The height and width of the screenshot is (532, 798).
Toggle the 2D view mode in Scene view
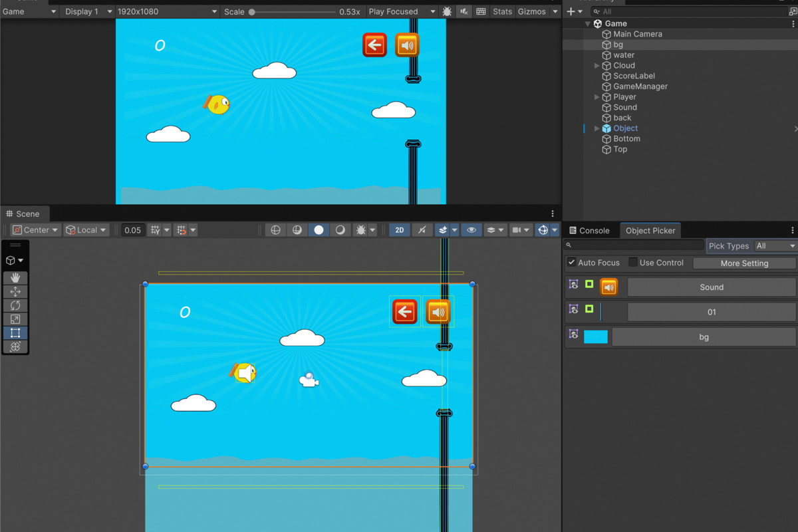click(x=399, y=229)
